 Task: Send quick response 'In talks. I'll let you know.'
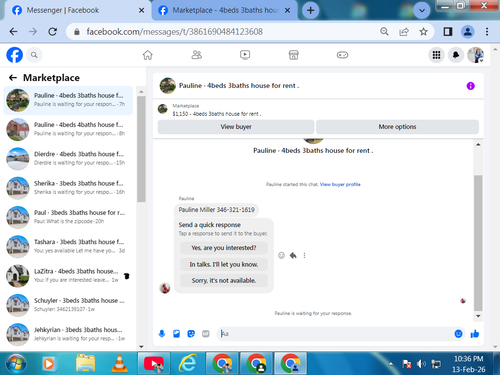point(224,264)
